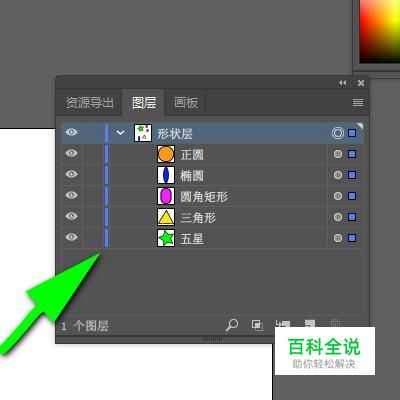Switch to the 资源导出 tab
Image resolution: width=400 pixels, height=400 pixels.
[89, 103]
